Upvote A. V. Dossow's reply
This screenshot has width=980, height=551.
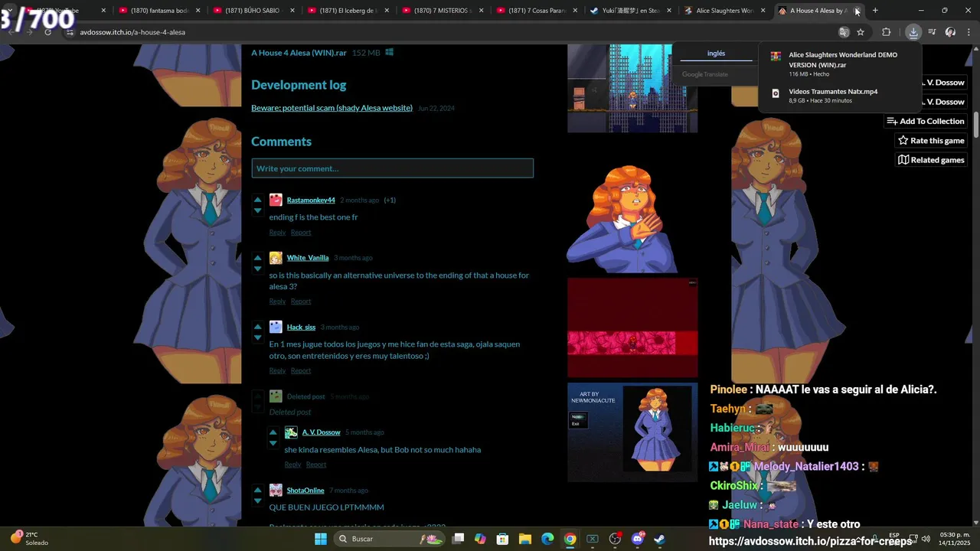[273, 432]
